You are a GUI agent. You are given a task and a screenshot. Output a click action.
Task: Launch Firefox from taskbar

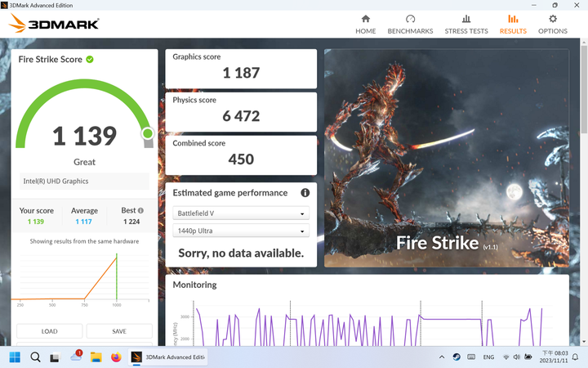(x=116, y=357)
